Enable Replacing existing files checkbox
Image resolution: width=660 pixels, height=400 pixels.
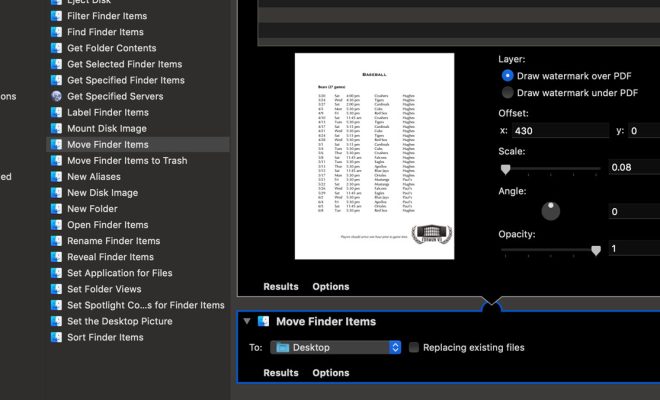tap(414, 347)
